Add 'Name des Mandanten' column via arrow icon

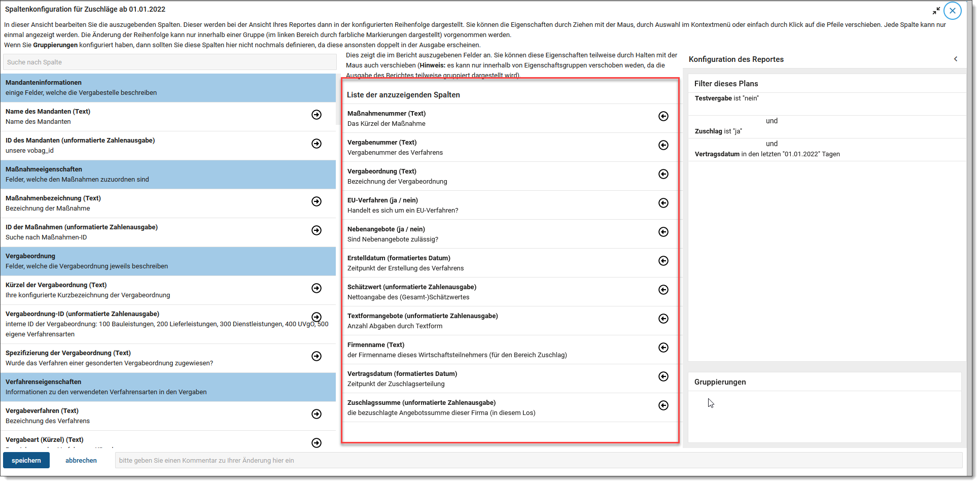317,115
